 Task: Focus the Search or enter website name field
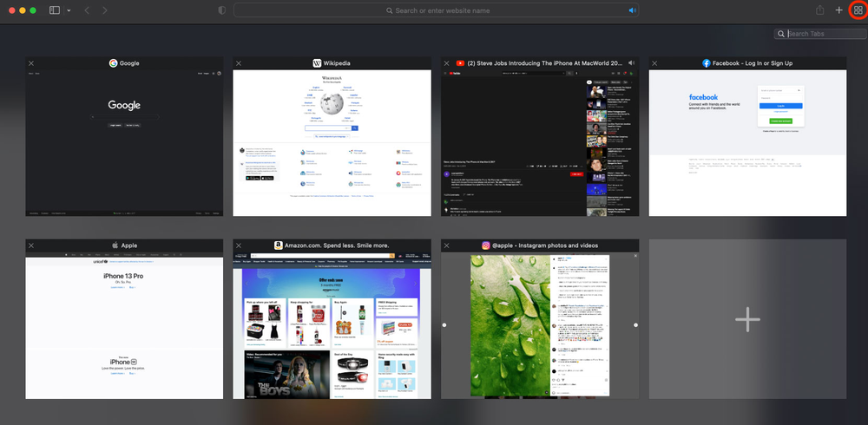(437, 10)
